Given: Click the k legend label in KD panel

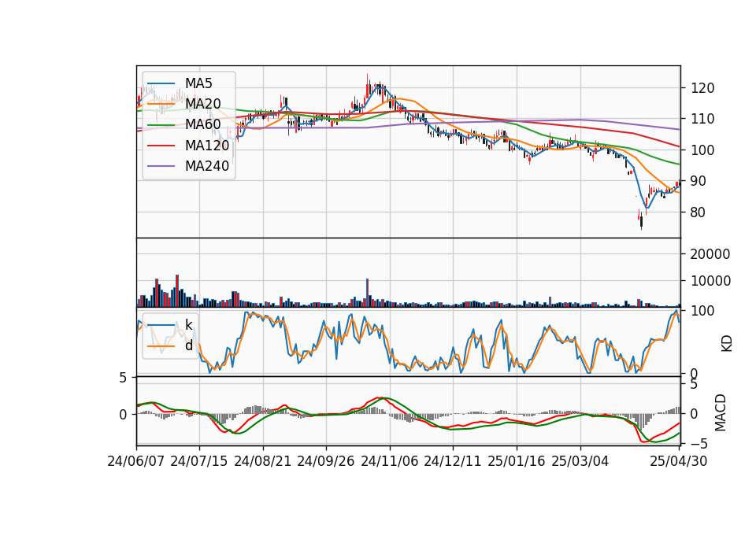Looking at the screenshot, I should (189, 325).
